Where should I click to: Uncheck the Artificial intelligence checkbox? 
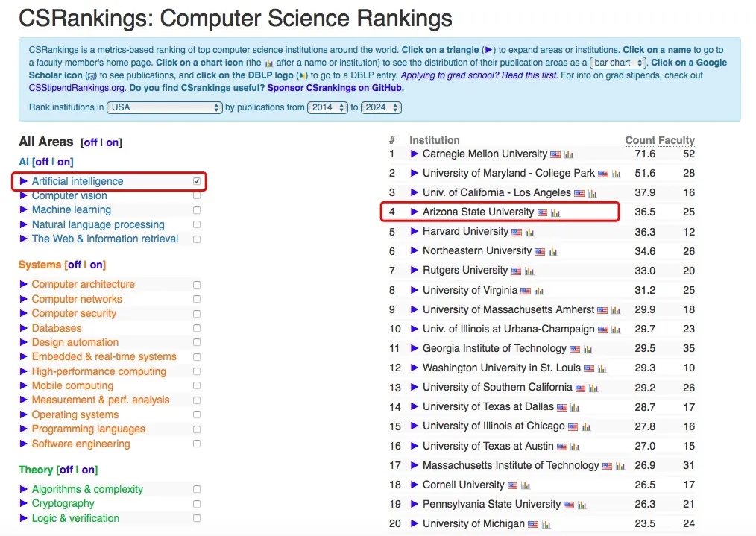197,181
